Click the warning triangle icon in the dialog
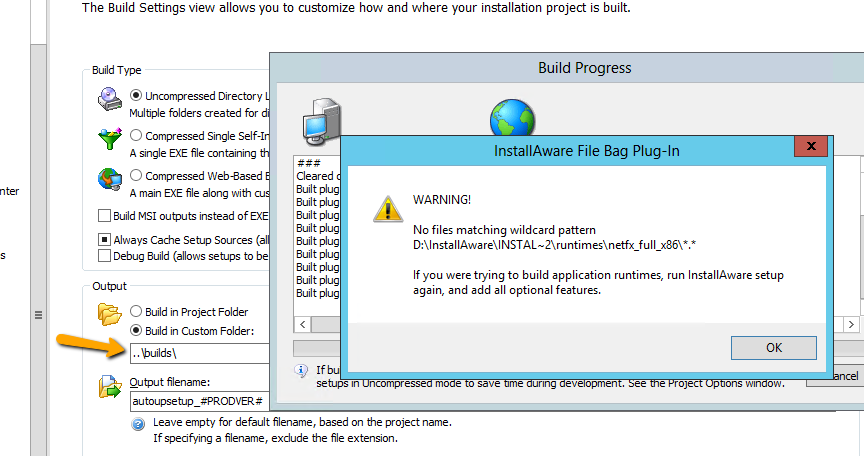The image size is (864, 456). click(388, 209)
